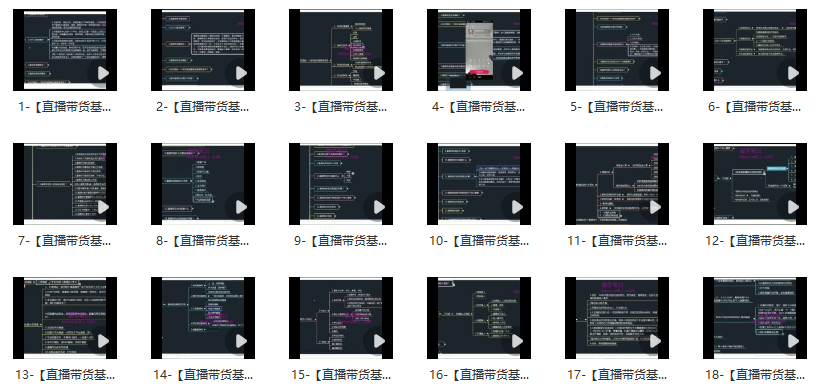Select the file name '18-【直播带货基...'
Viewport: 818px width, 389px height.
pos(755,375)
